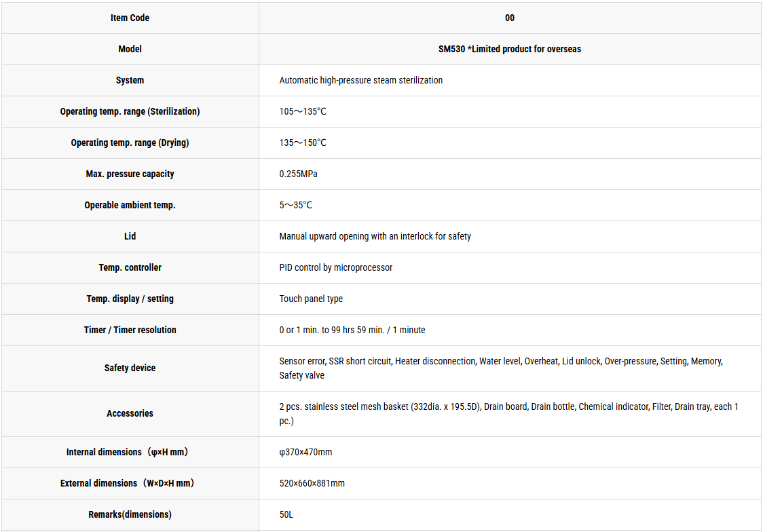Click the '135～150°C' value
This screenshot has height=532, width=763.
303,142
